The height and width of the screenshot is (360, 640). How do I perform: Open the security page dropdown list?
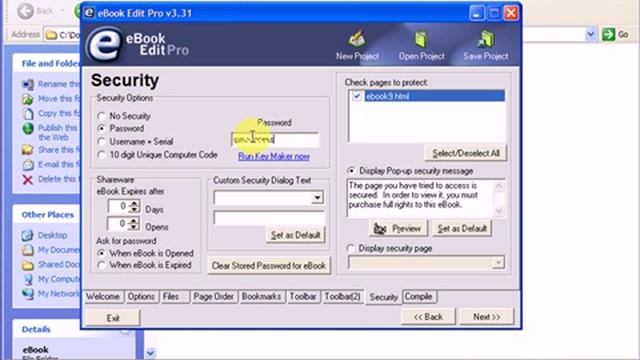(x=498, y=263)
